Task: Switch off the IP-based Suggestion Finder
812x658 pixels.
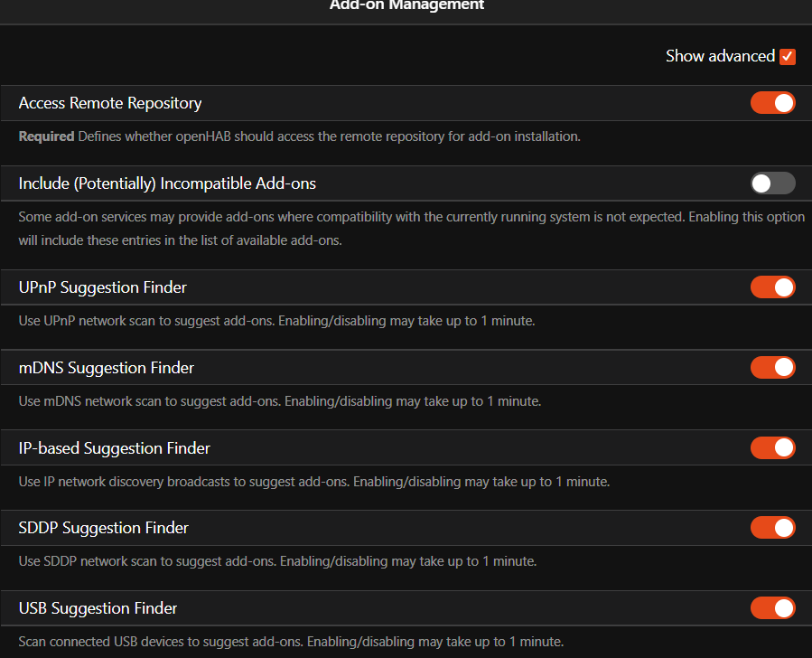Action: (x=772, y=447)
